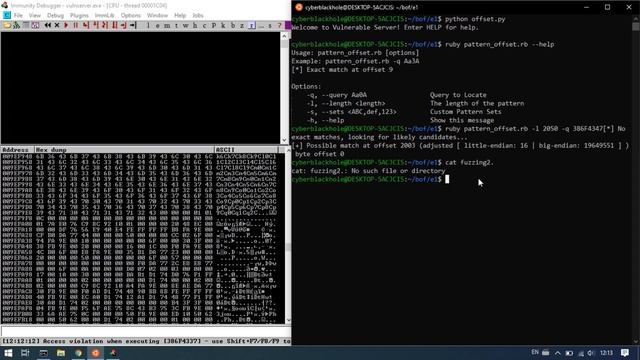This screenshot has height=360, width=640.
Task: Open the notification center icon
Action: point(625,353)
